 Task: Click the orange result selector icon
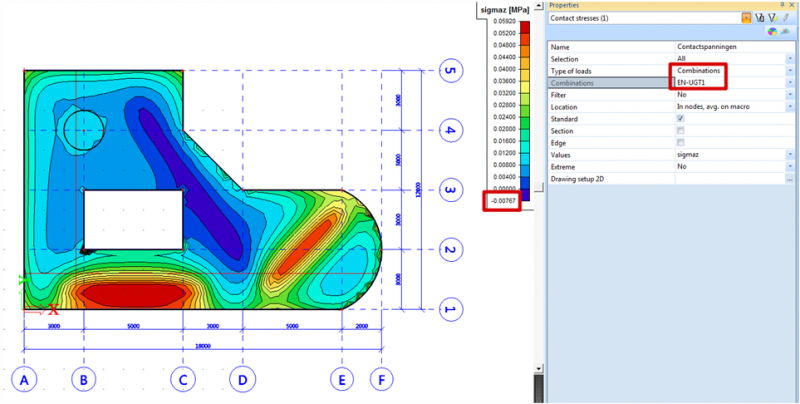click(746, 18)
